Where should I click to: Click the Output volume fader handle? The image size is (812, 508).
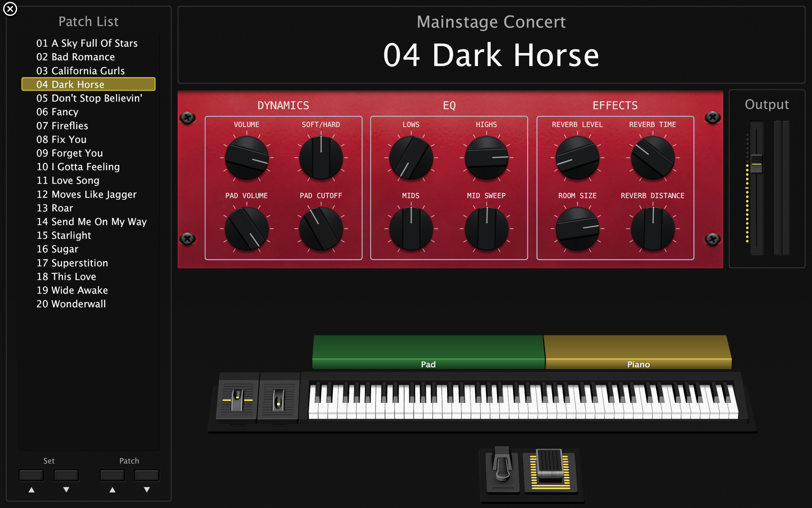pos(756,164)
